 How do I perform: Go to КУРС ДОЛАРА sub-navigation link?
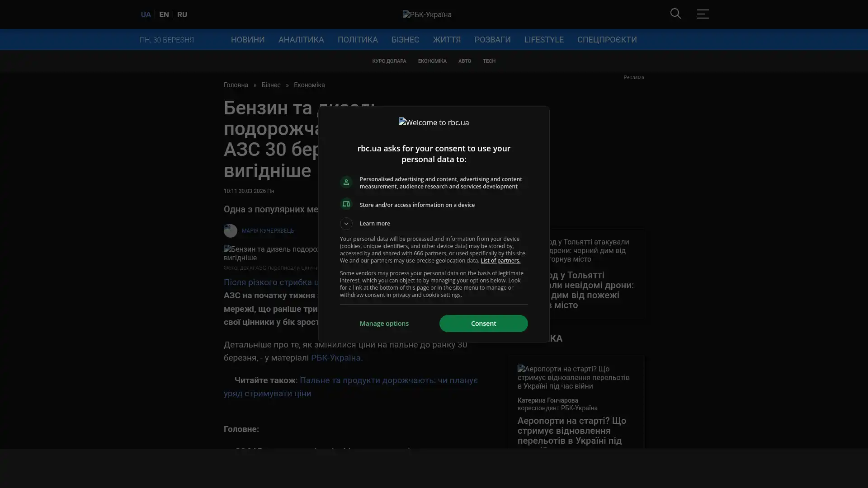tap(389, 61)
